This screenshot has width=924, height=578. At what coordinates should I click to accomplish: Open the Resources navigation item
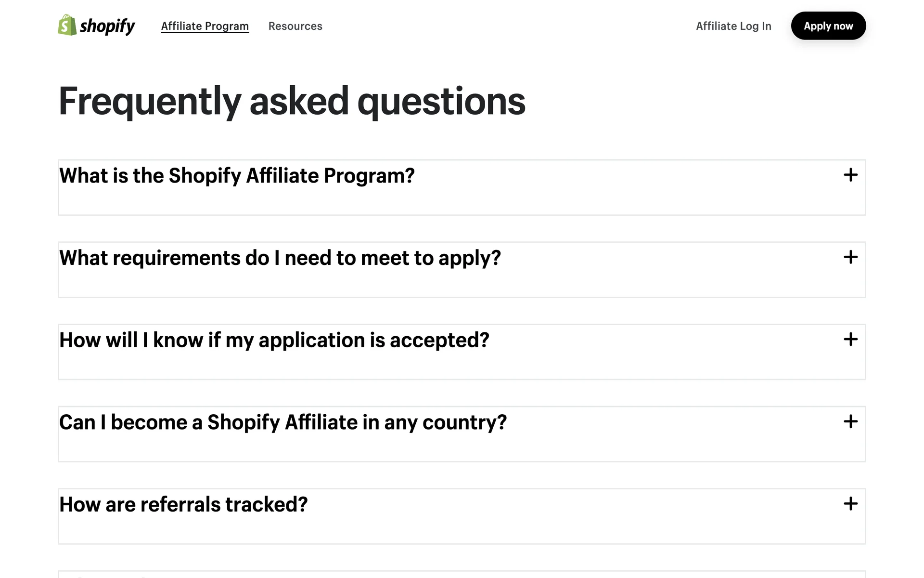pos(295,26)
